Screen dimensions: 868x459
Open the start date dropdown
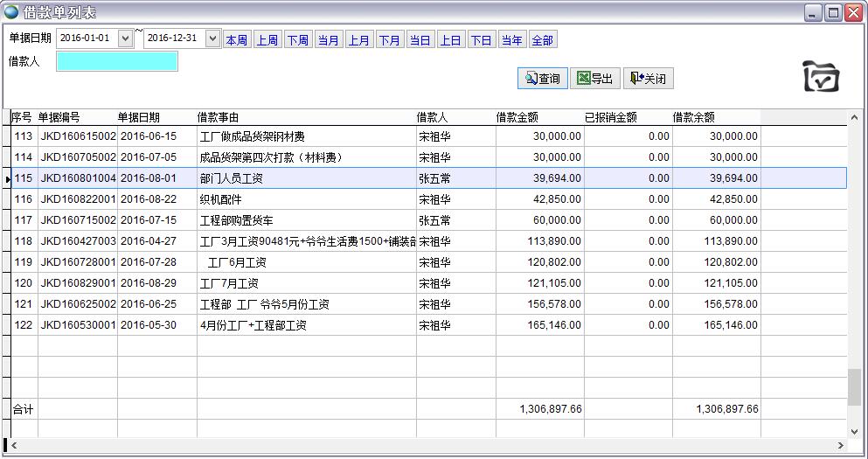pos(125,38)
